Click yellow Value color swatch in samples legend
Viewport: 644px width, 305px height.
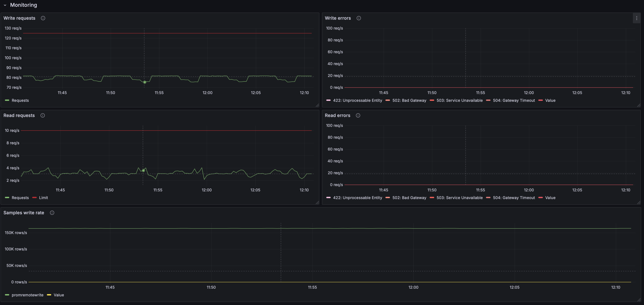point(49,295)
